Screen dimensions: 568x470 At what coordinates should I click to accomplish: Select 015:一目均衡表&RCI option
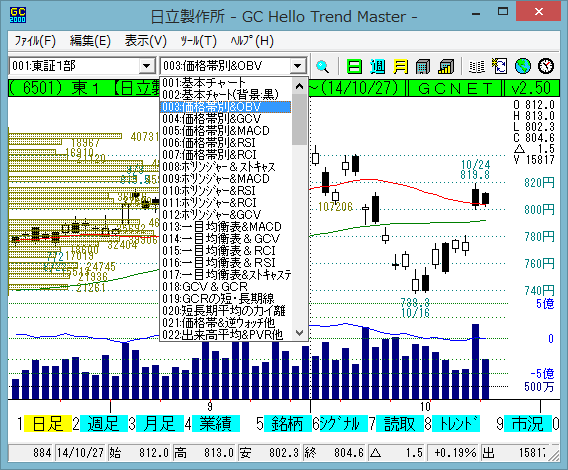[225, 250]
